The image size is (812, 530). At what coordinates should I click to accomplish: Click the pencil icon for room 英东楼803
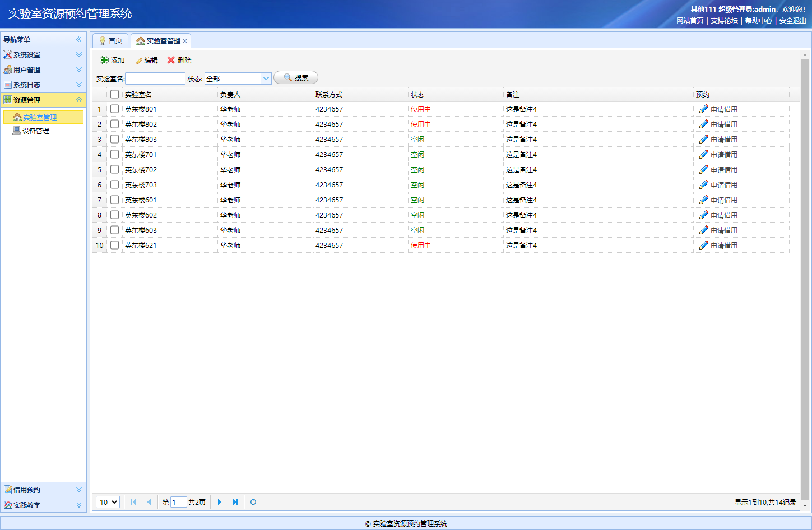[704, 139]
